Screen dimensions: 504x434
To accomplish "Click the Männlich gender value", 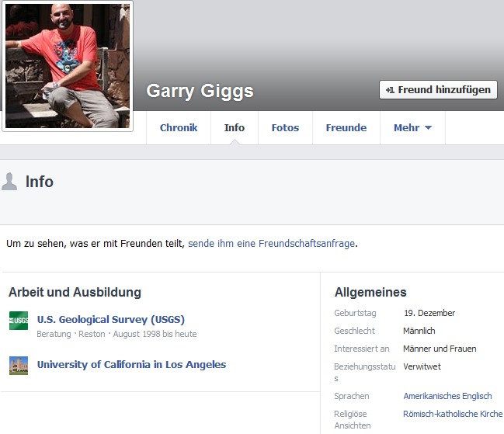I will click(x=419, y=331).
